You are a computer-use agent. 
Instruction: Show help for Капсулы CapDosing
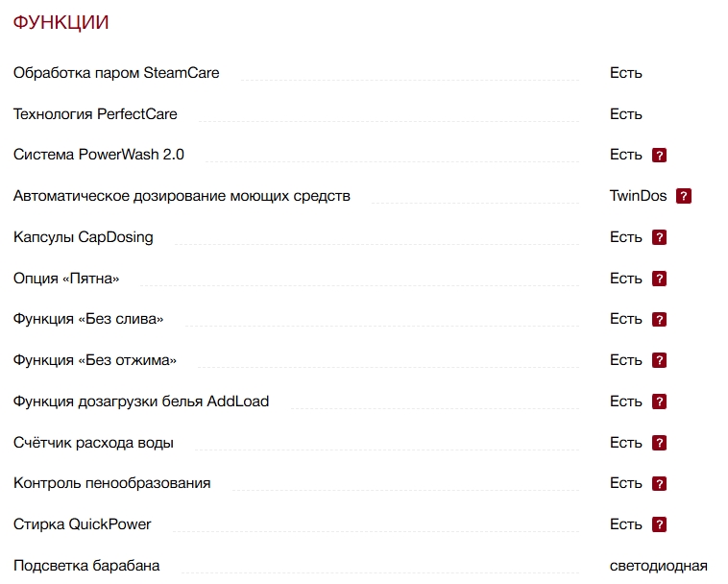pyautogui.click(x=659, y=237)
